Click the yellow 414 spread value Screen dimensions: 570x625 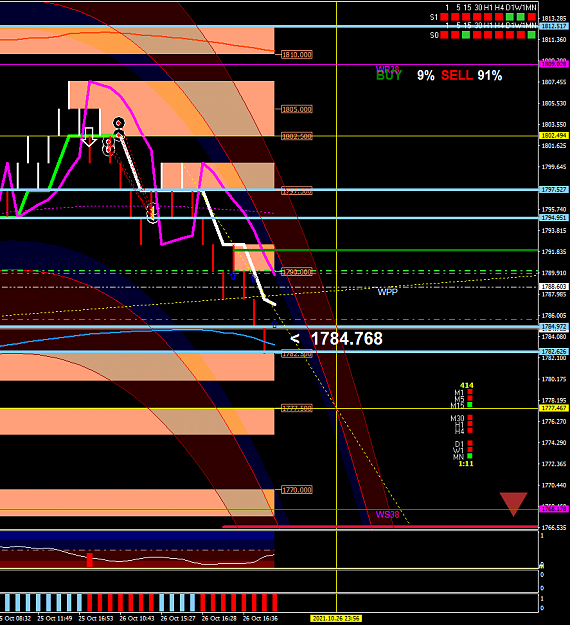pyautogui.click(x=466, y=385)
